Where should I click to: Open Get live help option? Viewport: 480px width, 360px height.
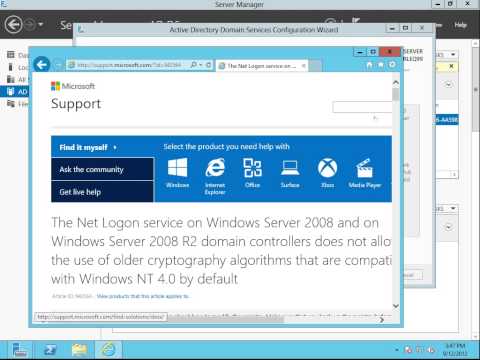(102, 192)
